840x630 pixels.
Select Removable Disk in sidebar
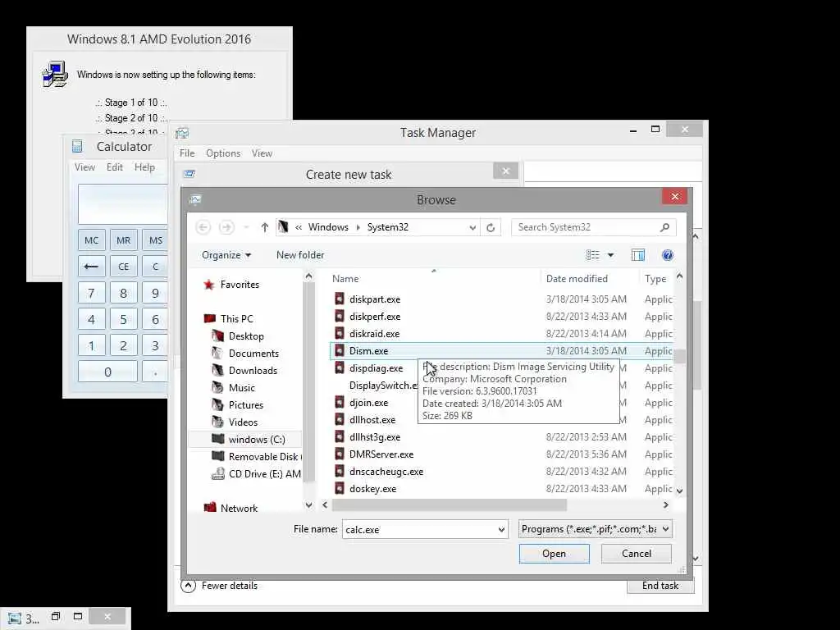pyautogui.click(x=265, y=456)
